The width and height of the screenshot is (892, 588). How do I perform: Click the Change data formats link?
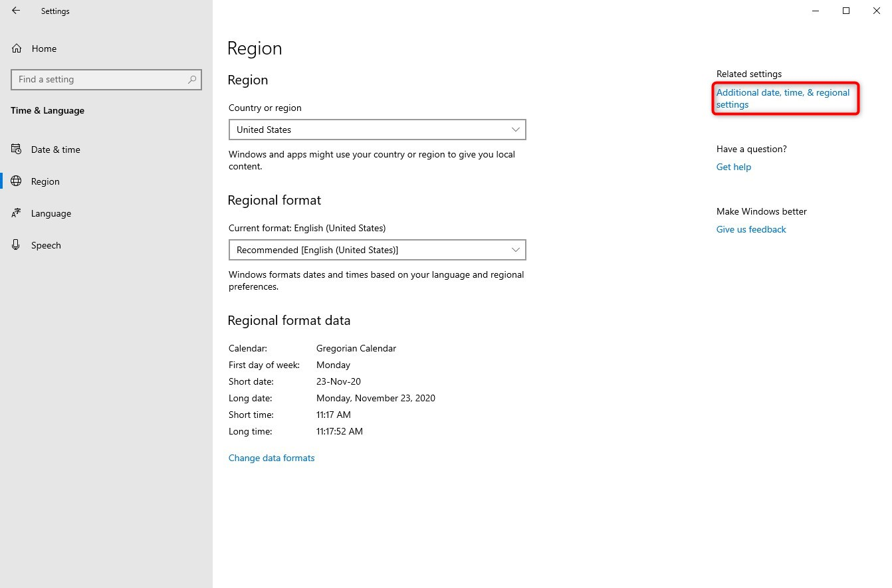[271, 458]
